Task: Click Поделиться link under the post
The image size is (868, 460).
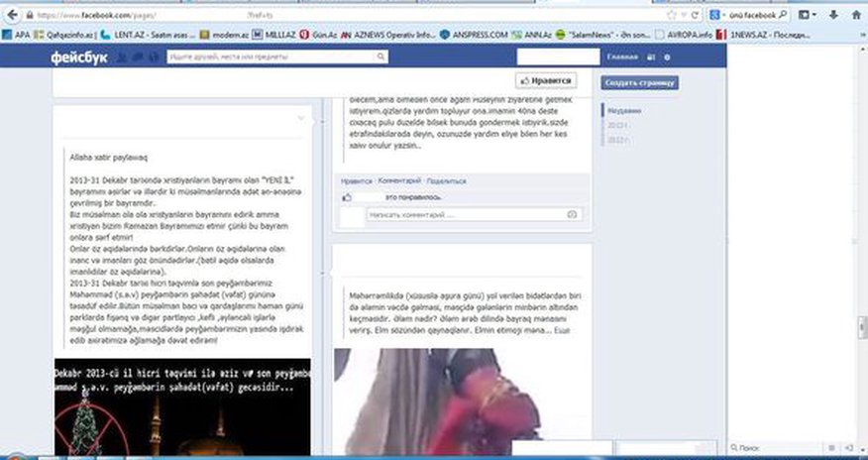Action: pos(446,181)
